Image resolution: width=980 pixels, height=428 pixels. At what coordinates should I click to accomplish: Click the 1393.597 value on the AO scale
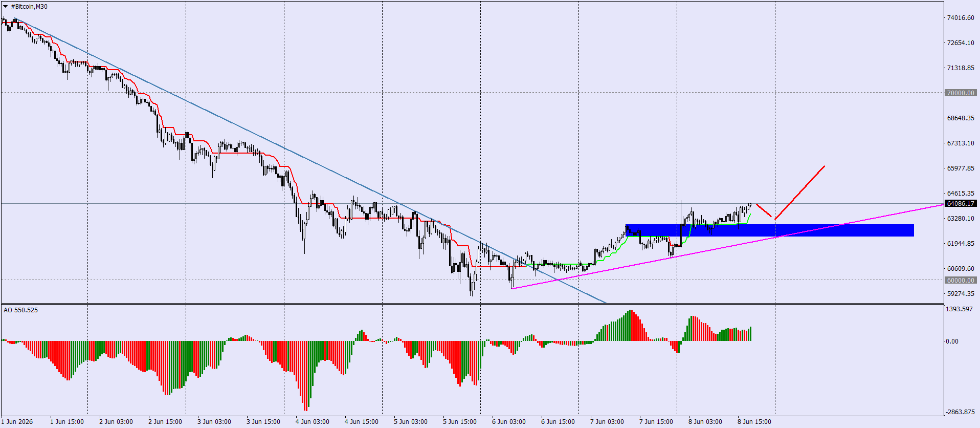pyautogui.click(x=960, y=309)
